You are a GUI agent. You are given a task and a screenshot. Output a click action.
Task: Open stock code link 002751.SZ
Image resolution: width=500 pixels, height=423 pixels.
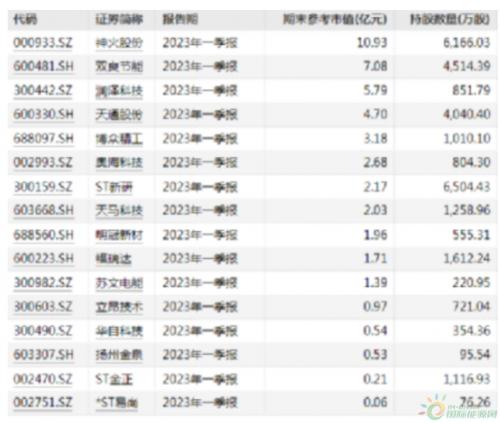[43, 402]
